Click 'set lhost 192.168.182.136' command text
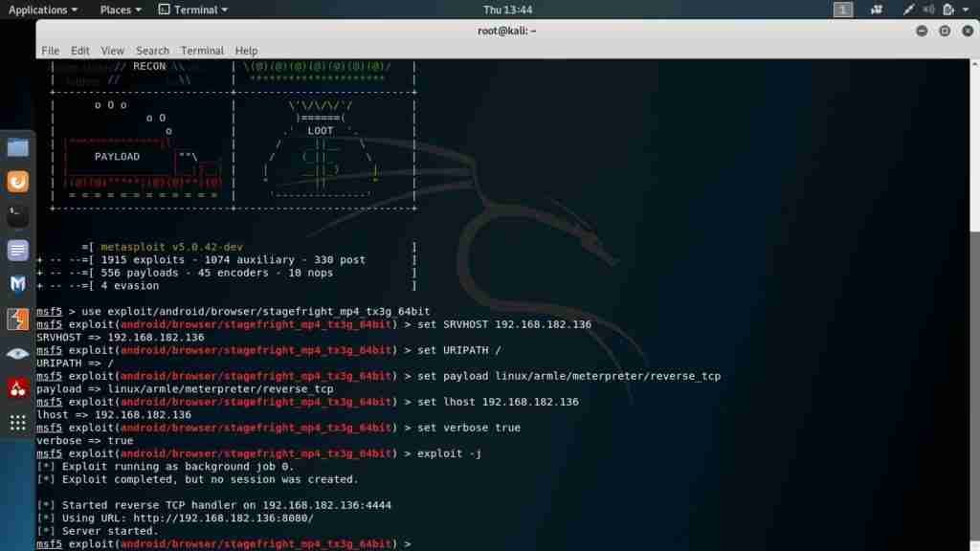The width and height of the screenshot is (980, 551). (x=498, y=402)
